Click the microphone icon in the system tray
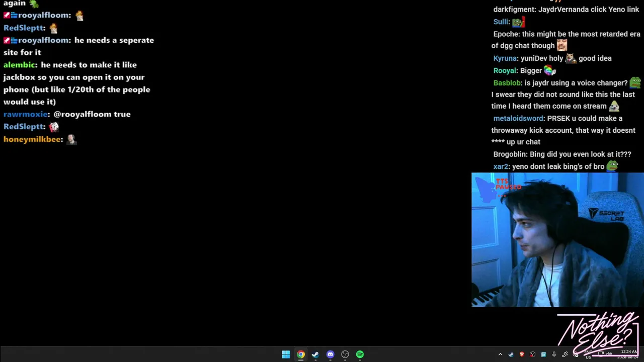The width and height of the screenshot is (644, 362). (x=554, y=354)
